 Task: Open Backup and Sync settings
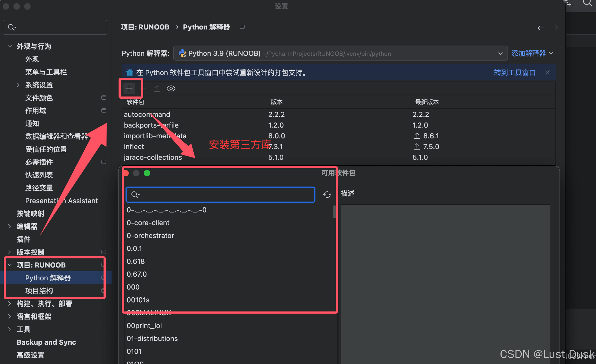46,342
